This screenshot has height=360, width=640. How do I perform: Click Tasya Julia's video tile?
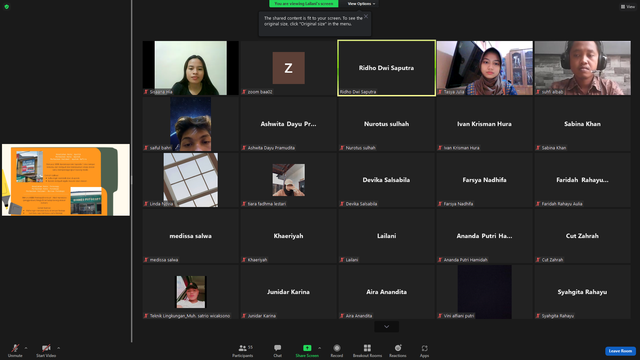(484, 68)
